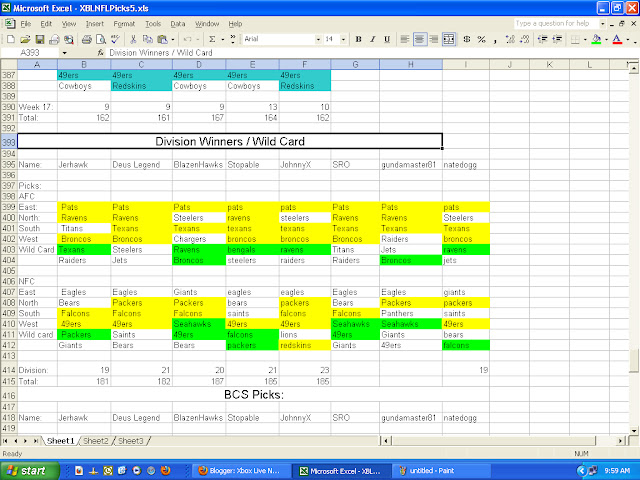Open the Paste options dropdown arrow
The height and width of the screenshot is (480, 640).
(x=173, y=40)
